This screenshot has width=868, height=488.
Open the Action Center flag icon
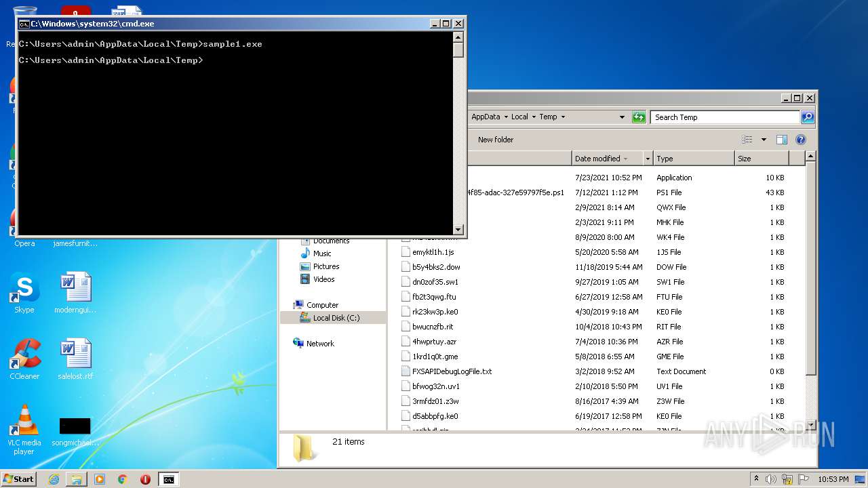[803, 479]
